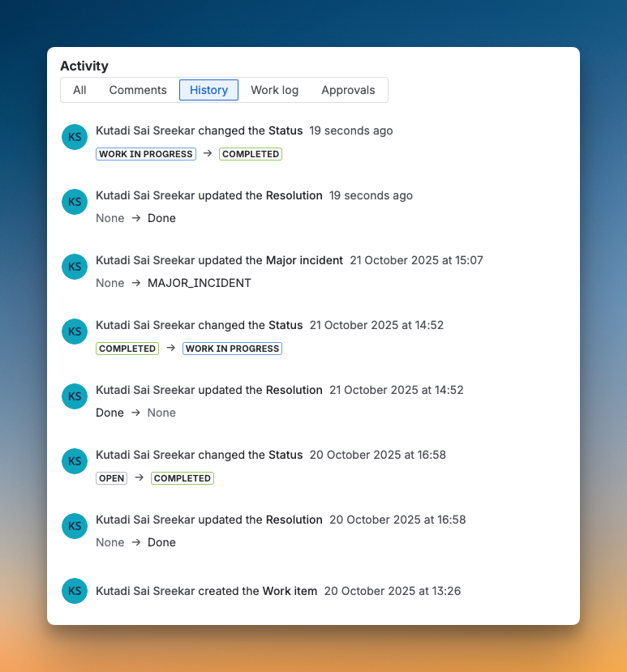
Task: Click the KS avatar beside the newest Status change
Action: tap(75, 137)
